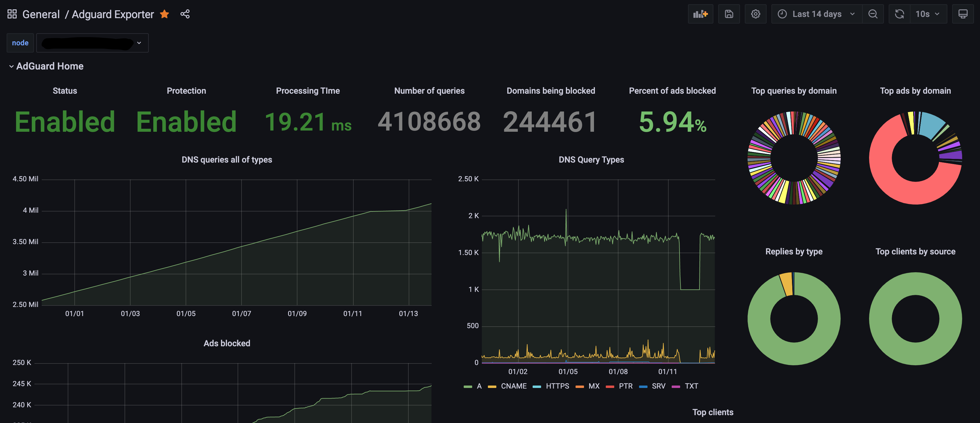Image resolution: width=980 pixels, height=423 pixels.
Task: Open the dashboard search grid icon
Action: pos(12,14)
